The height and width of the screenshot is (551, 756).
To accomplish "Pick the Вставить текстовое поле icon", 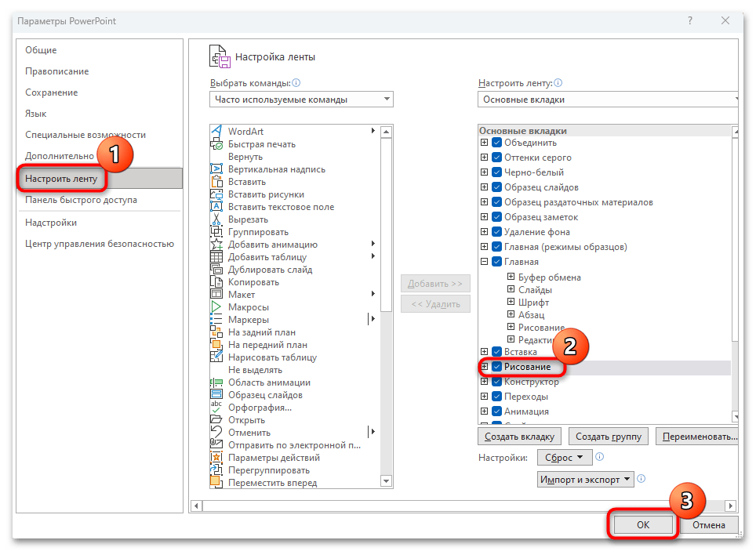I will [216, 206].
